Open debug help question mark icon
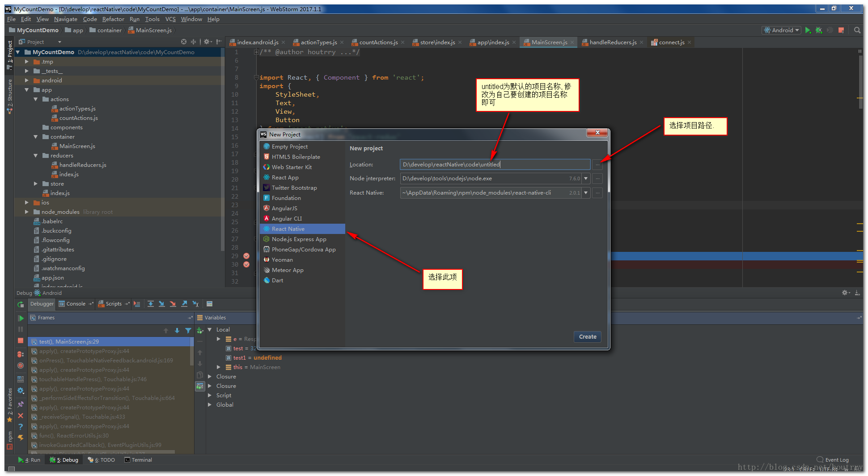The image size is (868, 476). tap(21, 426)
